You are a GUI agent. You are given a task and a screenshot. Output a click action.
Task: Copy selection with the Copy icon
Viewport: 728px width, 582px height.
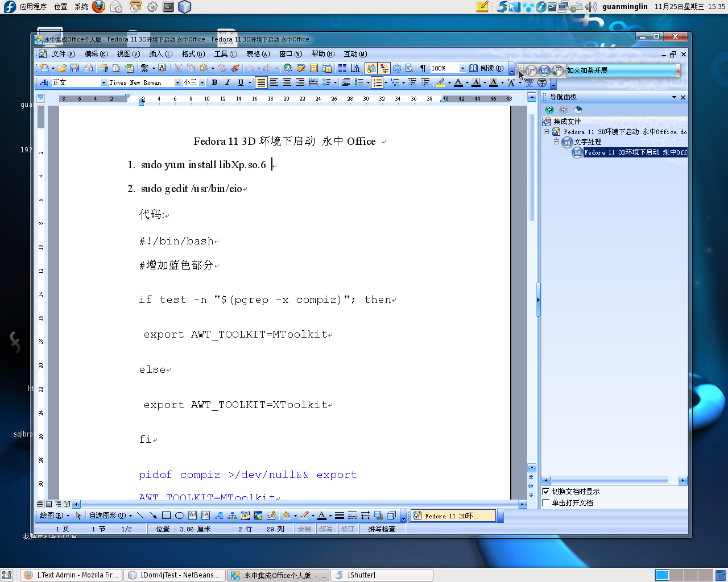(x=191, y=68)
